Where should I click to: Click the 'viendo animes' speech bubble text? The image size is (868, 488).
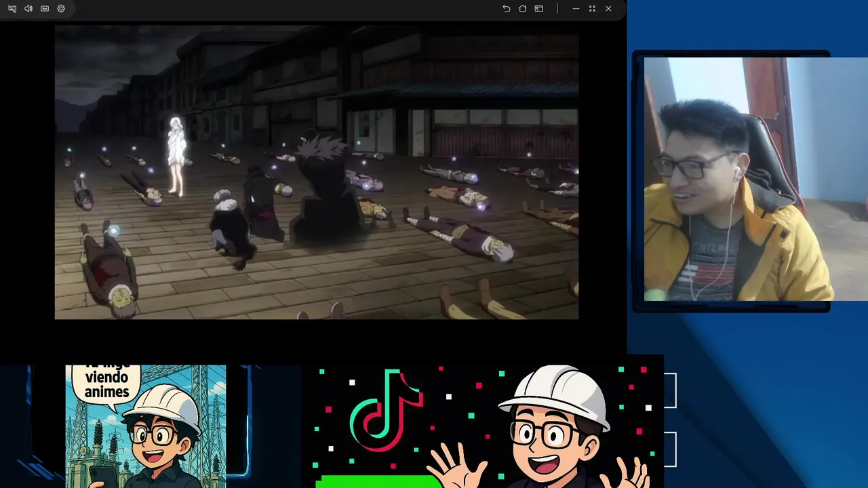pyautogui.click(x=107, y=384)
